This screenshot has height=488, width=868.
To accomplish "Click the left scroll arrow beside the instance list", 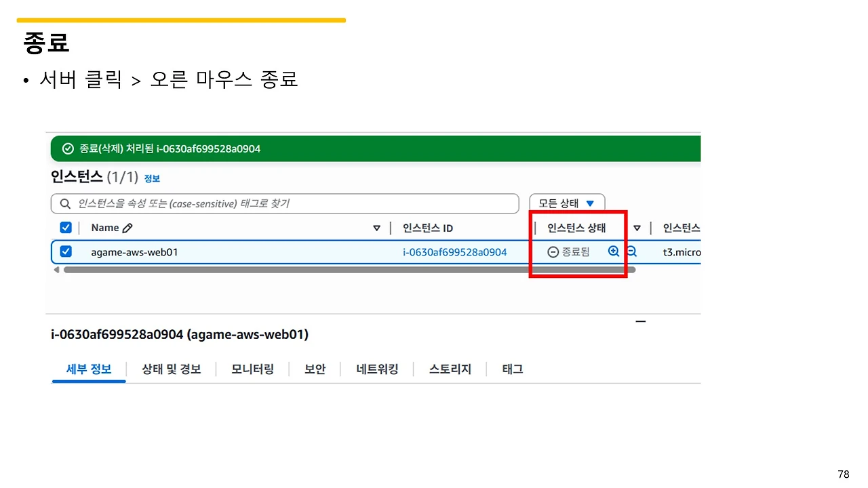I will click(56, 269).
